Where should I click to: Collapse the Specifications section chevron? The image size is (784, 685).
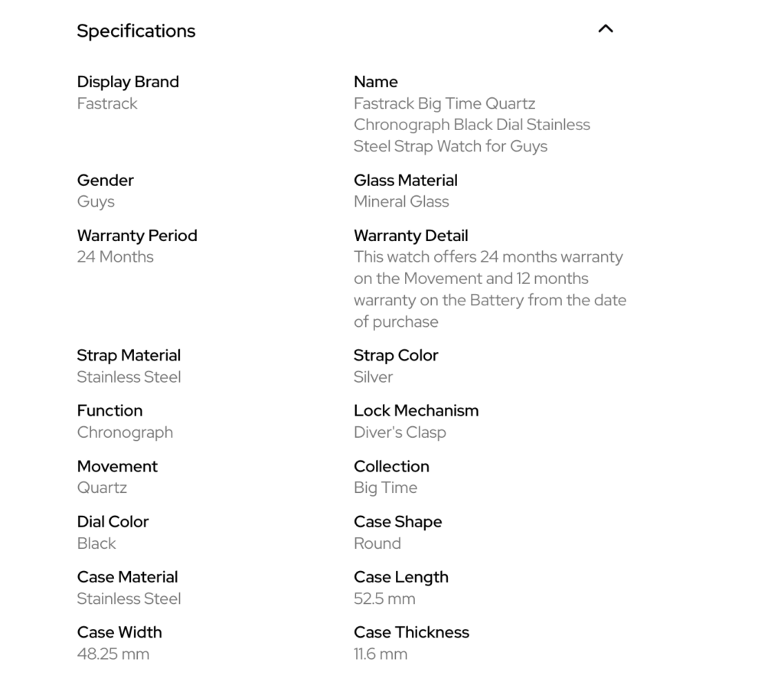coord(606,29)
